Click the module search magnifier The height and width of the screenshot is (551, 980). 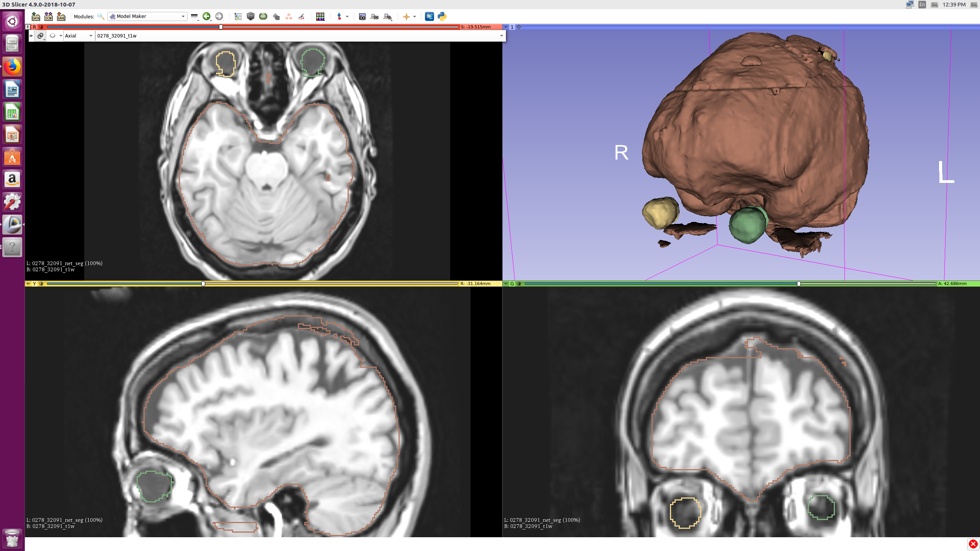coord(101,16)
